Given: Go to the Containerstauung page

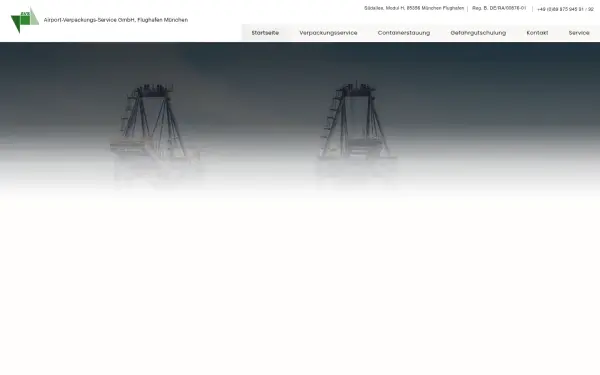Looking at the screenshot, I should click(x=404, y=33).
